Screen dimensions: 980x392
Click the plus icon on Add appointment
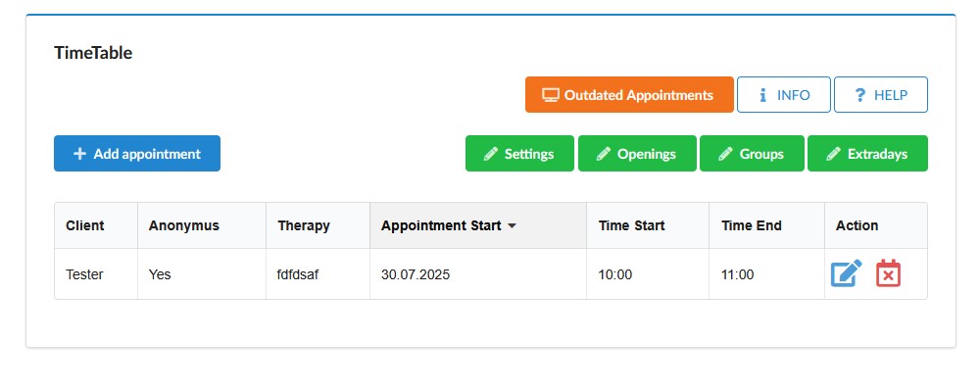click(x=80, y=154)
